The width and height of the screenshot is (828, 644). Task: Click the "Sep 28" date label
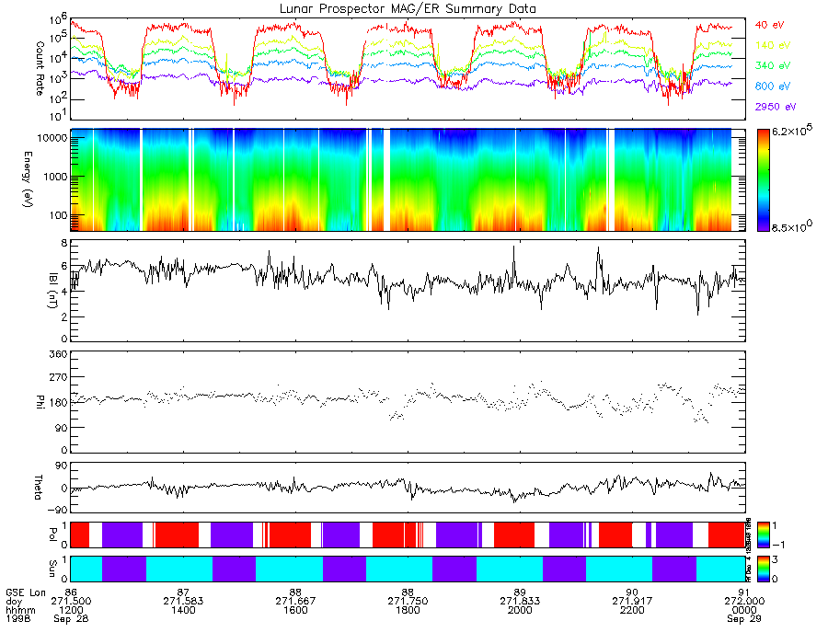(71, 618)
